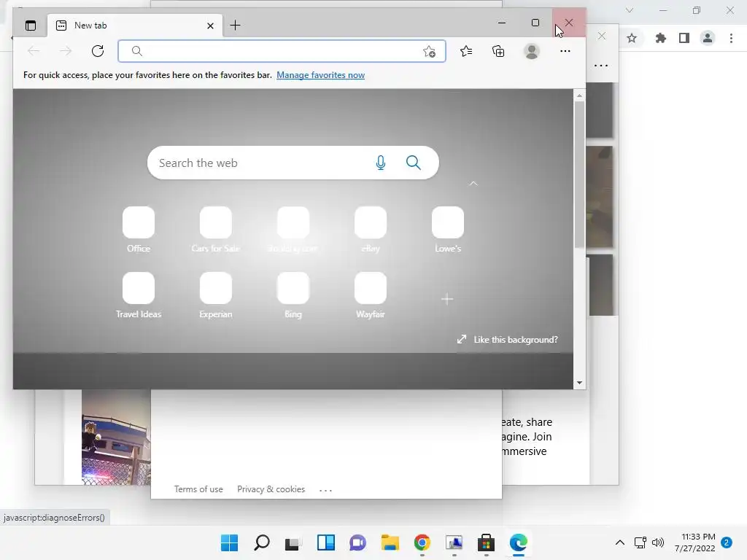Open the eBay quick link
Screen dimensions: 747x560
[x=371, y=230]
